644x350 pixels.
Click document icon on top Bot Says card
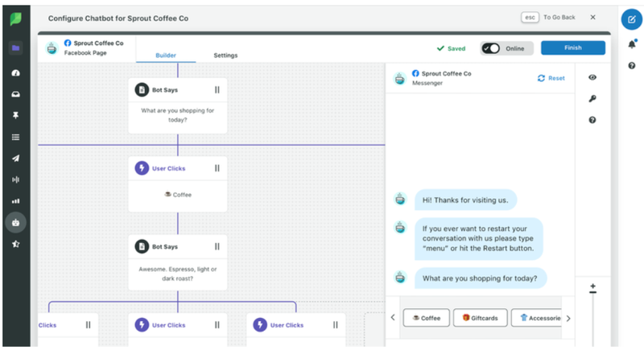(142, 90)
